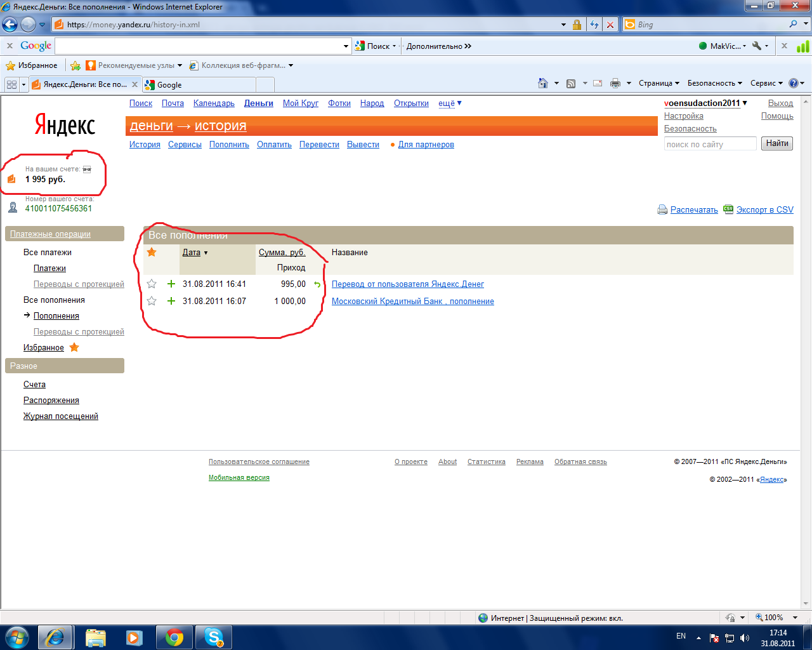812x650 pixels.
Task: Click the Yandex logo
Action: 65,125
